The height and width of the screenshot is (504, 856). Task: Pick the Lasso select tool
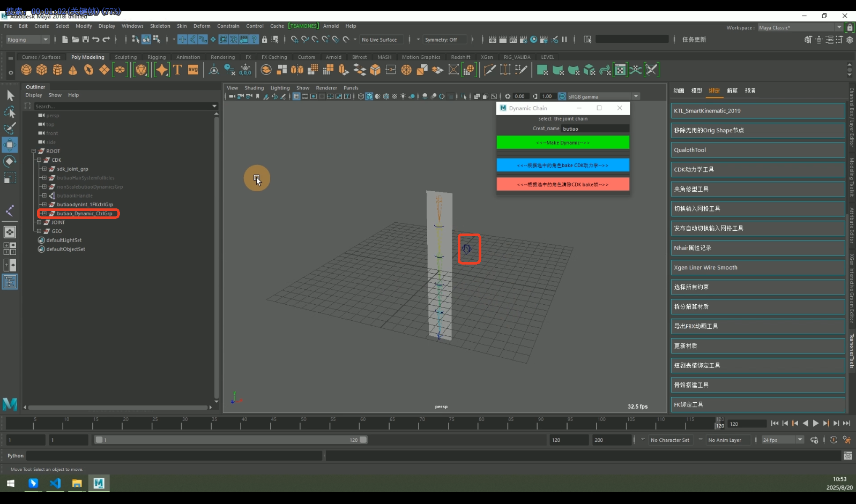click(x=10, y=112)
